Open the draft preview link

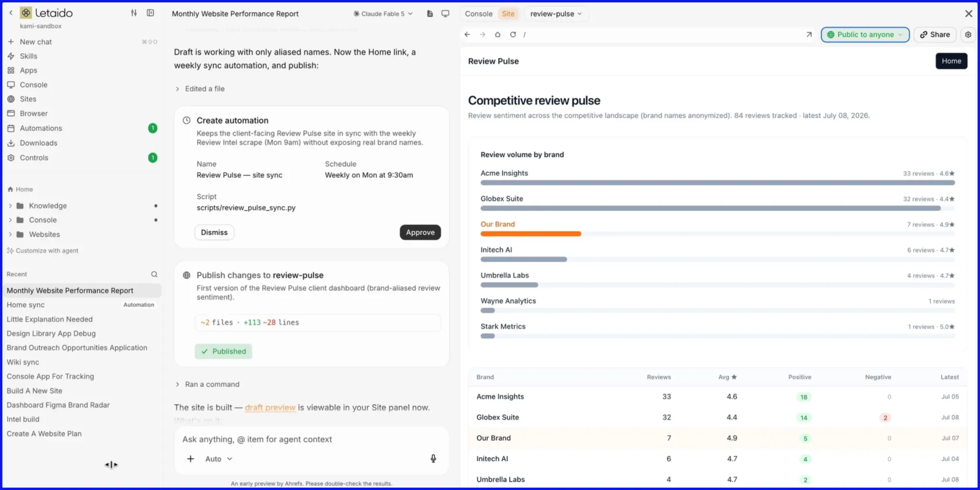[x=270, y=408]
